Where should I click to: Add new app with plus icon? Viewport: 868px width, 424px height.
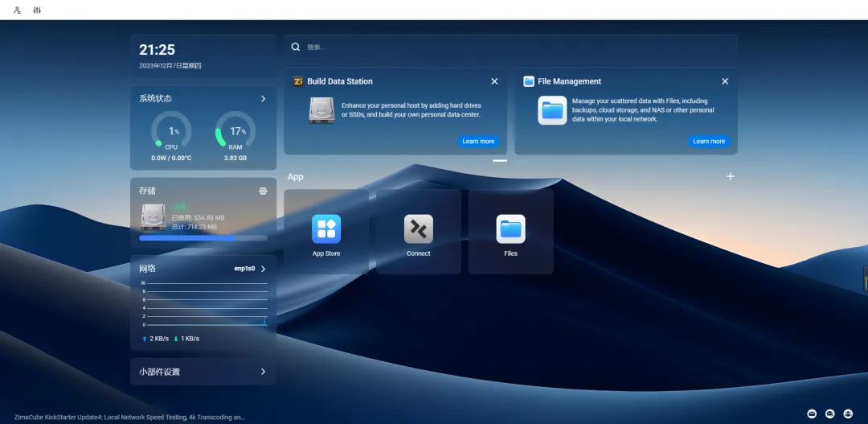[730, 176]
